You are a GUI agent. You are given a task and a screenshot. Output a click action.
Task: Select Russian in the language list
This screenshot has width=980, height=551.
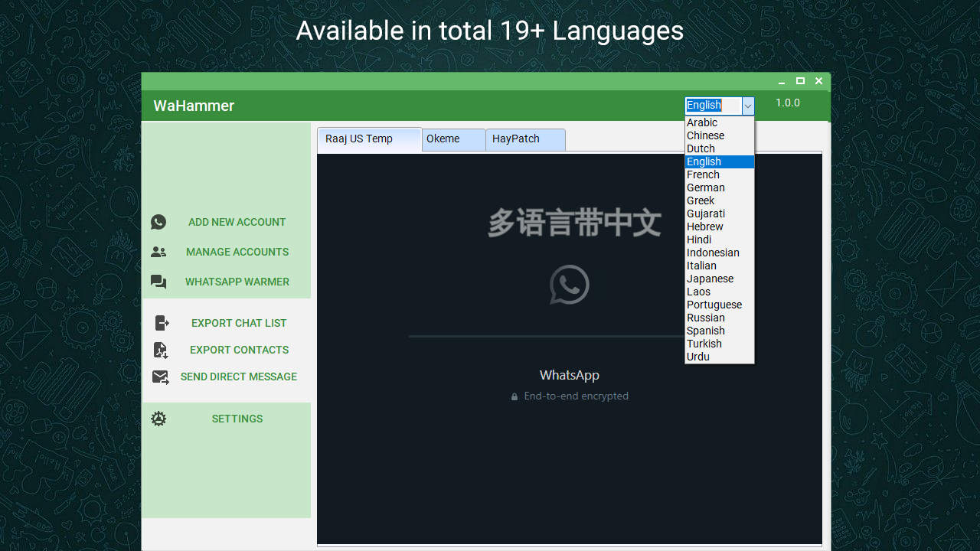tap(720, 318)
